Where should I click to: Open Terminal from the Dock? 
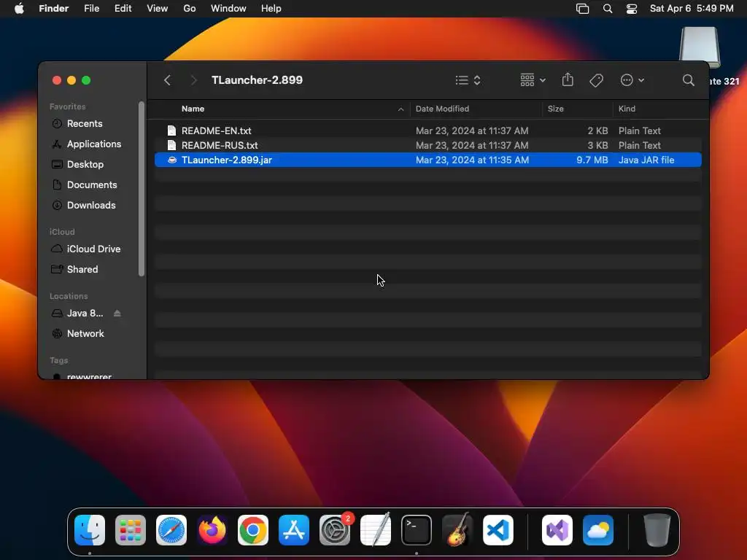point(417,530)
